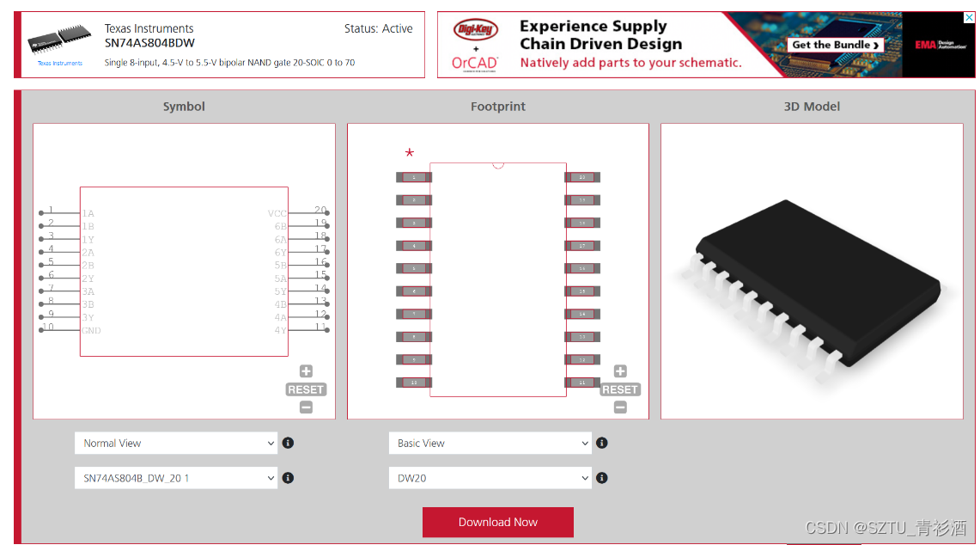This screenshot has height=545, width=980.
Task: Open the Basic View footprint dropdown
Action: tap(490, 443)
